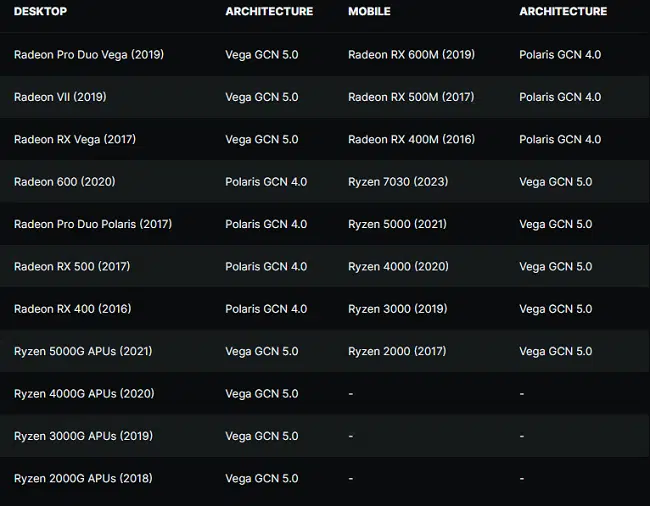Select Vega GCN 5.0 beside Ryzen 7030 (2023)
The image size is (650, 506).
[555, 182]
